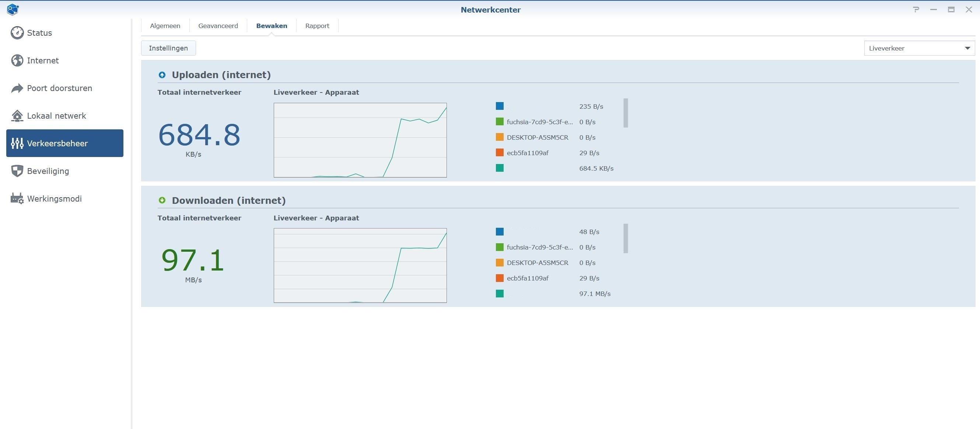Screen dimensions: 980x429
Task: Click the red ecb5fa1109af swatch in upload legend
Action: coord(500,153)
